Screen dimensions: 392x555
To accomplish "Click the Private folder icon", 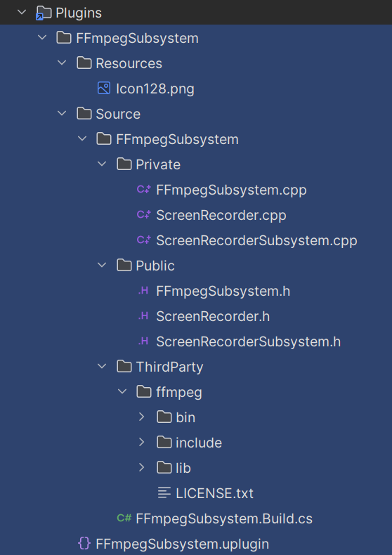I will (124, 164).
